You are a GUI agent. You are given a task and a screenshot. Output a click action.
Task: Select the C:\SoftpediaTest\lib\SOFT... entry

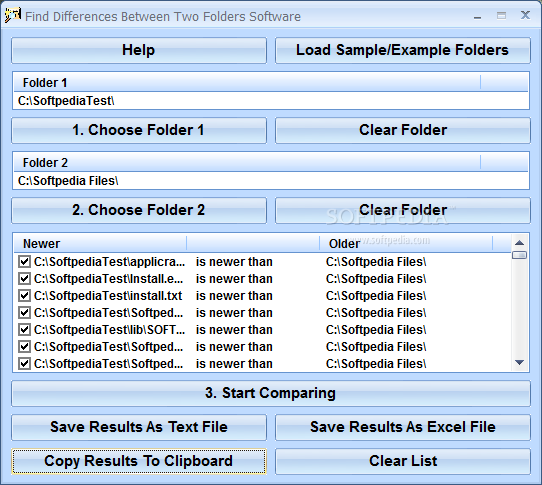109,329
